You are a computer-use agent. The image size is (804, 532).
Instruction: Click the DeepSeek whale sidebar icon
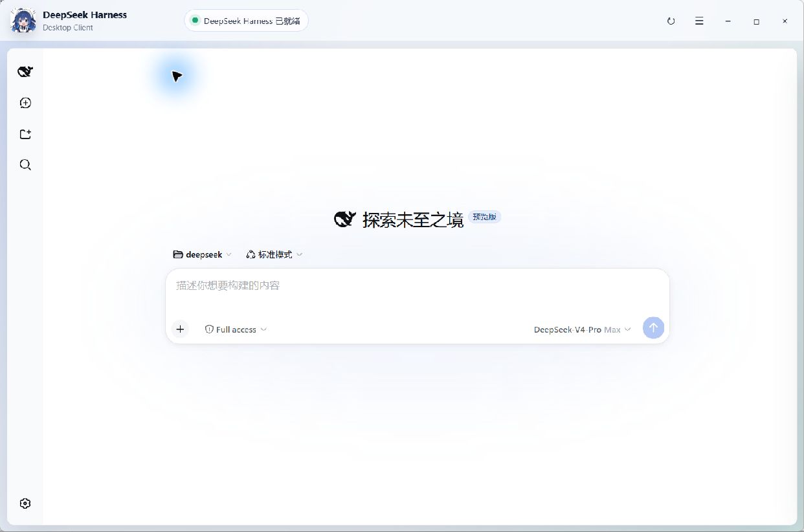coord(25,72)
